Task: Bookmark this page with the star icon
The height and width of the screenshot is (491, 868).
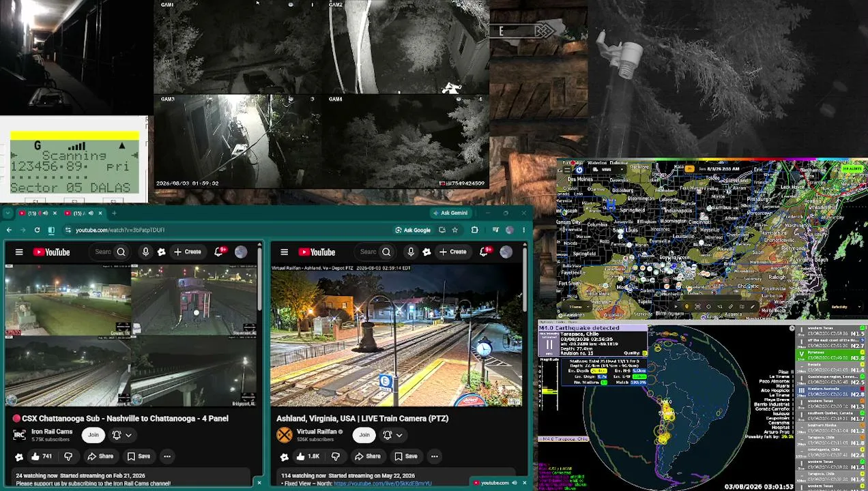Action: [x=454, y=230]
